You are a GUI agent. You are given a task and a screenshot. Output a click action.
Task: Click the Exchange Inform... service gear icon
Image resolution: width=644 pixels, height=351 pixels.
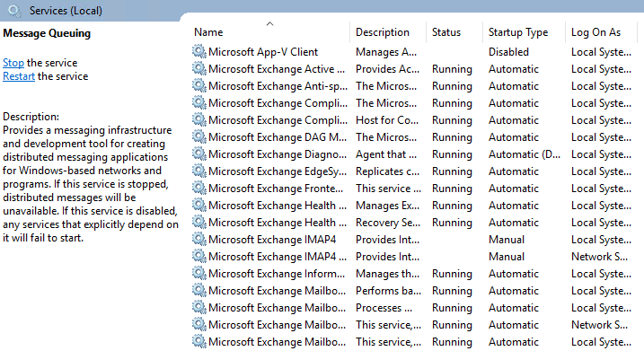click(x=199, y=274)
